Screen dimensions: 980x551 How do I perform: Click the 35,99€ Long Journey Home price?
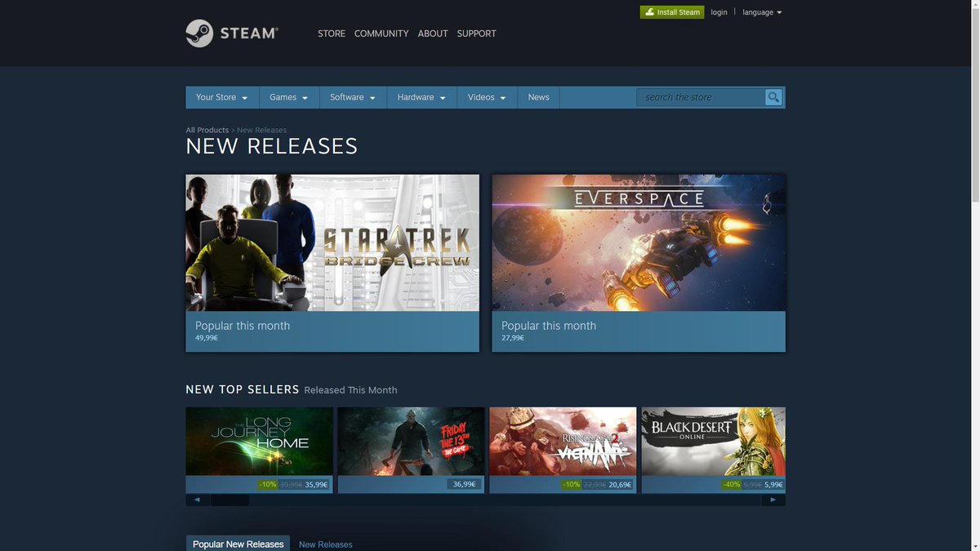(316, 485)
